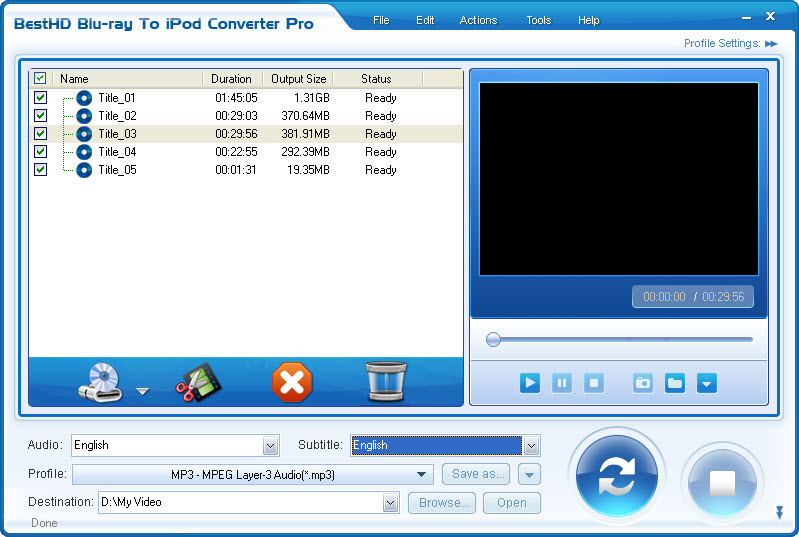
Task: Click the Profile Settings link
Action: [x=722, y=43]
